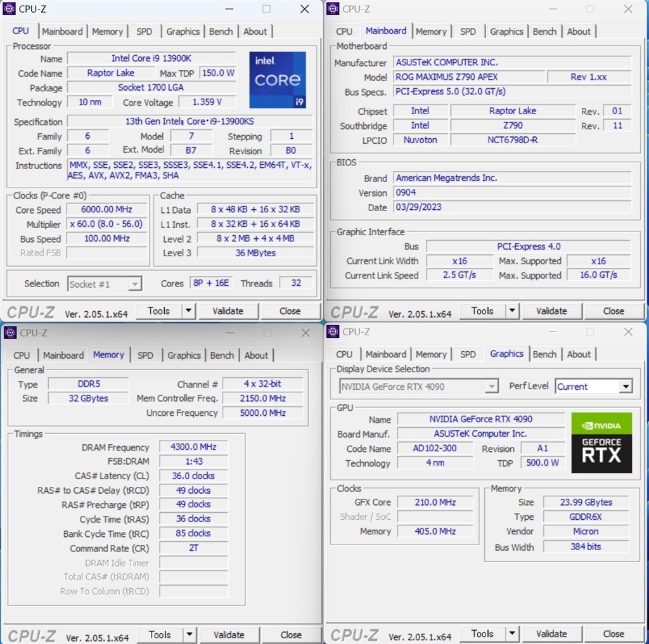
Task: Click Tools button in the Memory window
Action: [160, 634]
